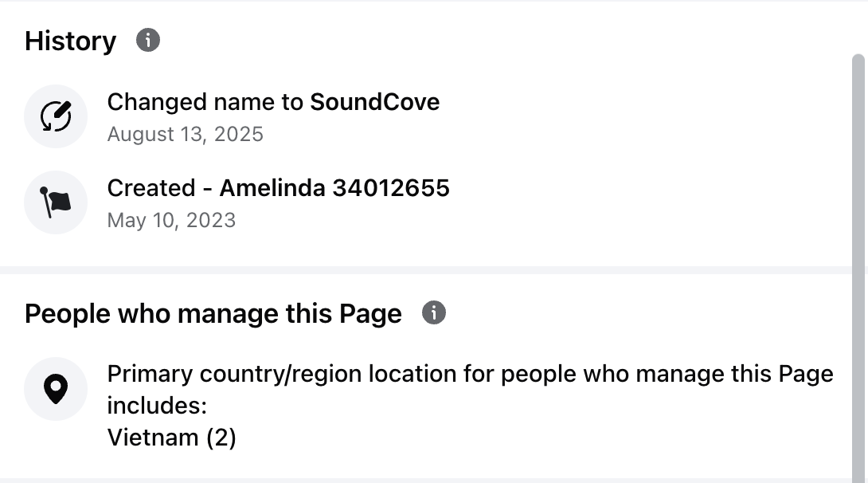Click the original name Amelinda 34012655
Viewport: 868px width, 483px height.
point(334,188)
